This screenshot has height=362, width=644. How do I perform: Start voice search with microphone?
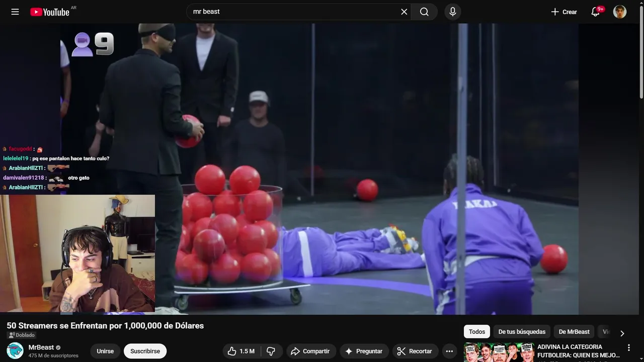pyautogui.click(x=452, y=12)
